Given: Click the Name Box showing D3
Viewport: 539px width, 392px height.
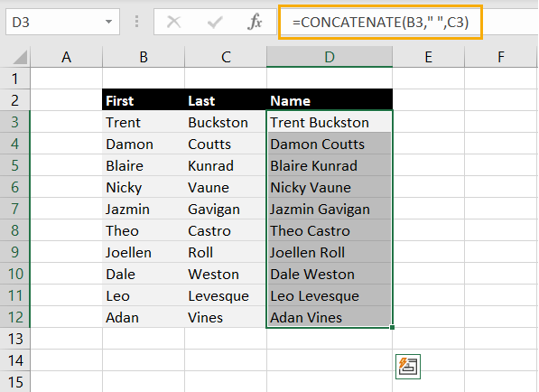Looking at the screenshot, I should coord(62,22).
